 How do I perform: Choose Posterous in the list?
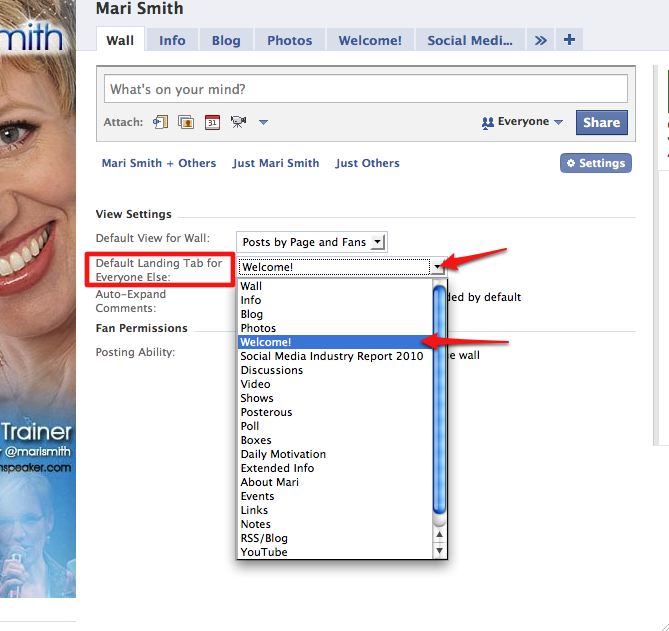point(335,412)
